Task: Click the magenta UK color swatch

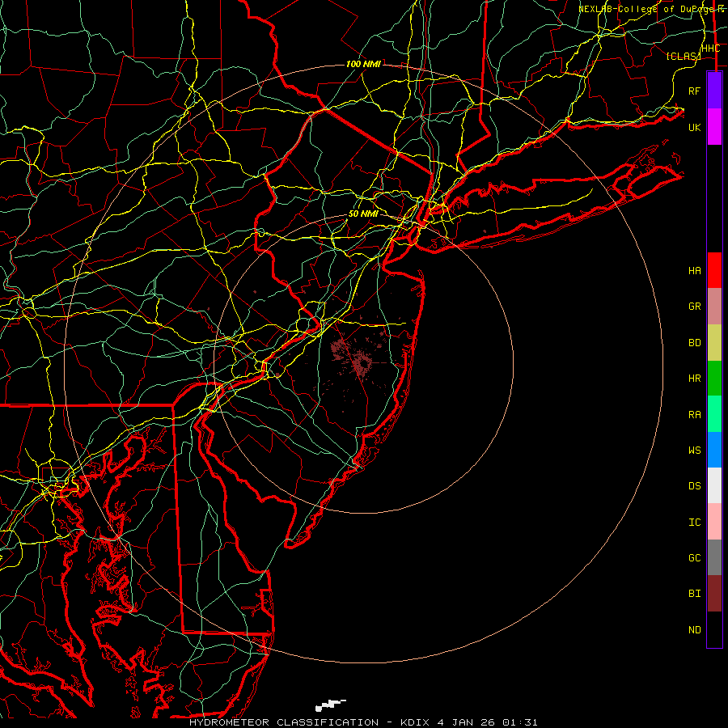Action: point(714,127)
